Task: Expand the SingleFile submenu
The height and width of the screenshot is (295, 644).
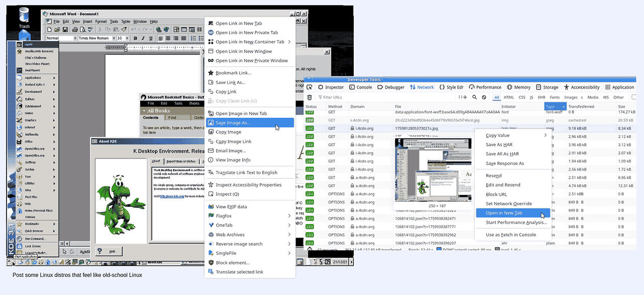Action: [x=250, y=253]
